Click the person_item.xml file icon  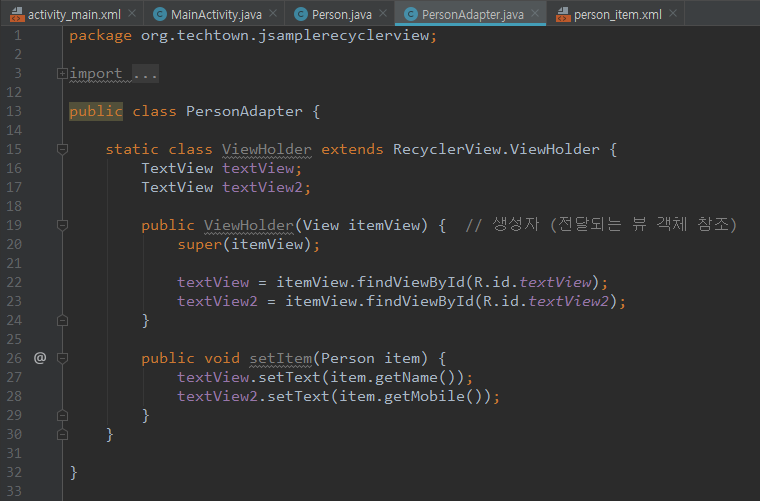pos(563,15)
